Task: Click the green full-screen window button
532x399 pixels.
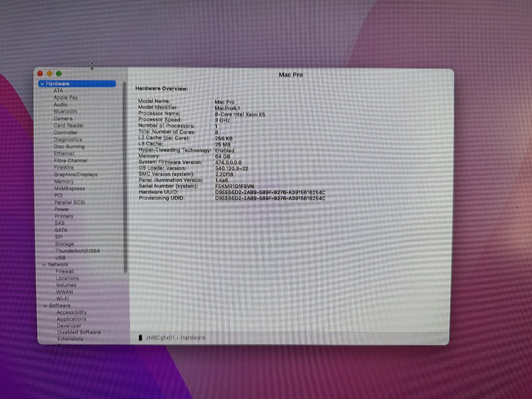Action: click(x=59, y=73)
